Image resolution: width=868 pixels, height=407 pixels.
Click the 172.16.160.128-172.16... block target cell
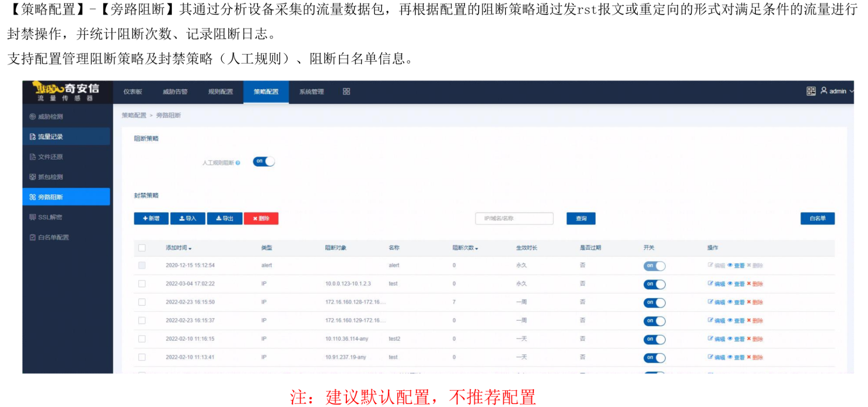(355, 302)
